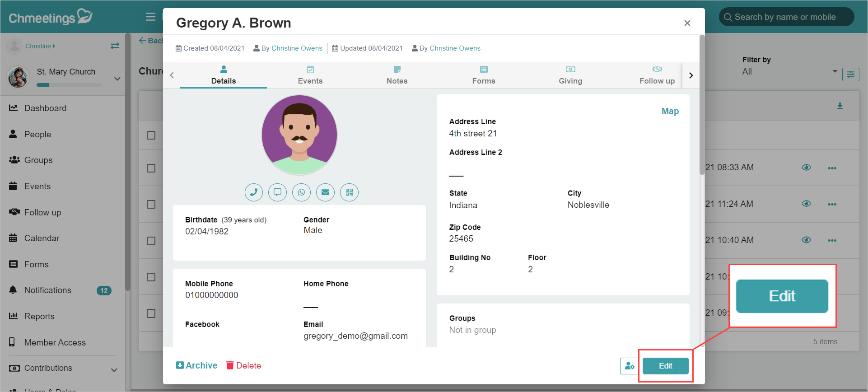Show the QR code icon for Gregory
The width and height of the screenshot is (868, 392).
(x=349, y=192)
